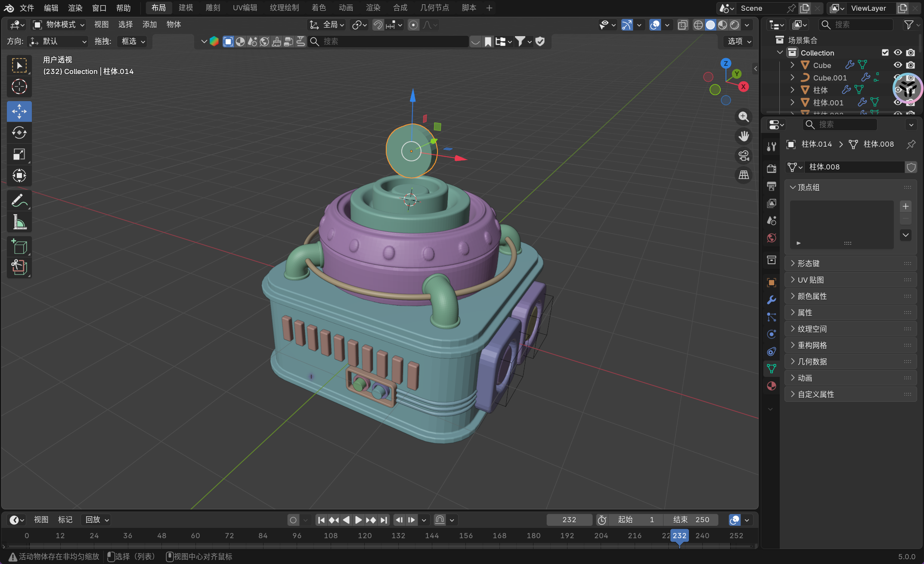The height and width of the screenshot is (564, 924).
Task: Select the Scale tool in the toolbar
Action: click(19, 154)
